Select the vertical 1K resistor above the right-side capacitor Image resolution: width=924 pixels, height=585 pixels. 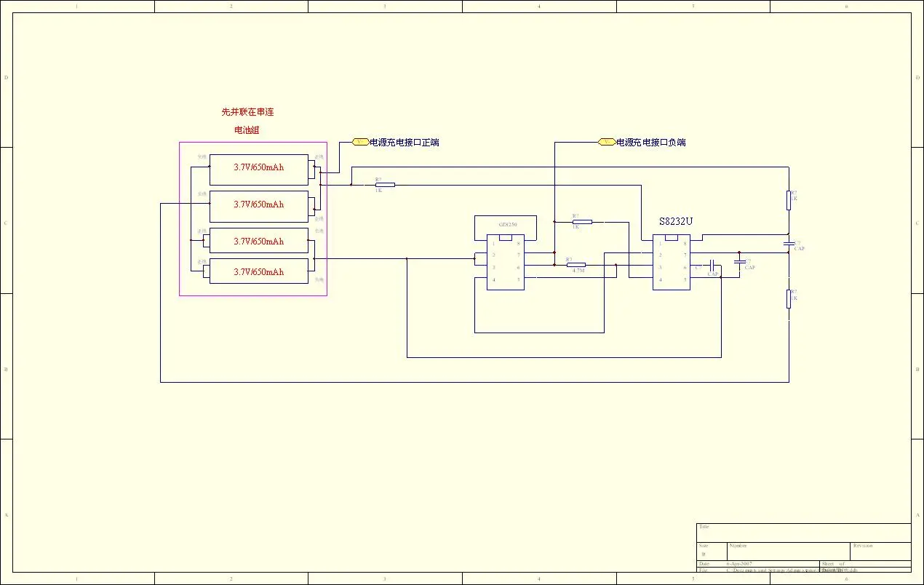click(x=789, y=200)
